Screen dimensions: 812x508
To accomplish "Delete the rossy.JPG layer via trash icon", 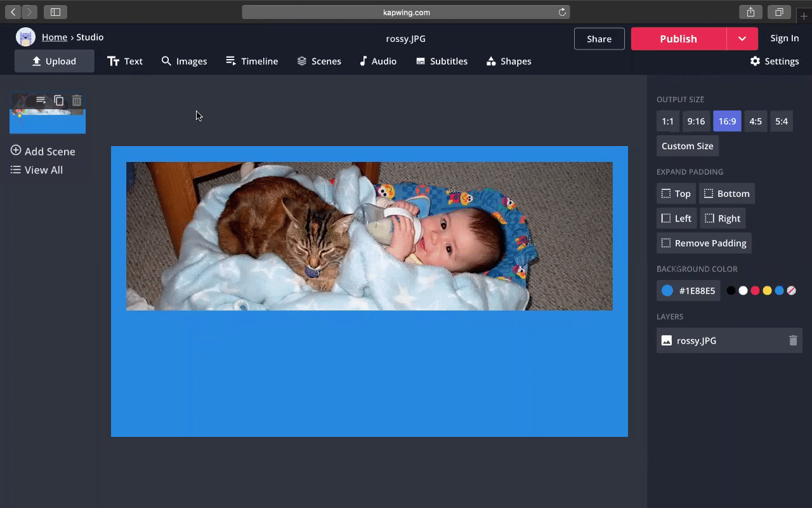I will (x=793, y=340).
